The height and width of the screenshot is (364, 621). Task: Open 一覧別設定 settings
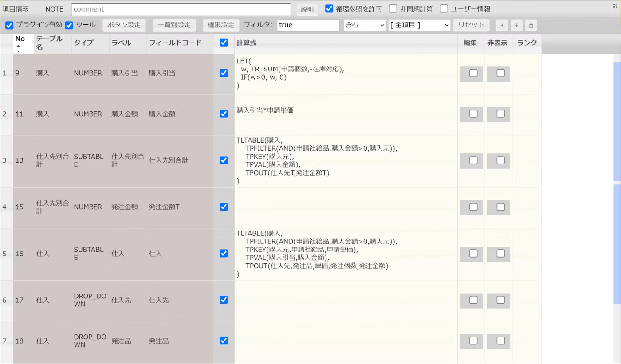174,25
